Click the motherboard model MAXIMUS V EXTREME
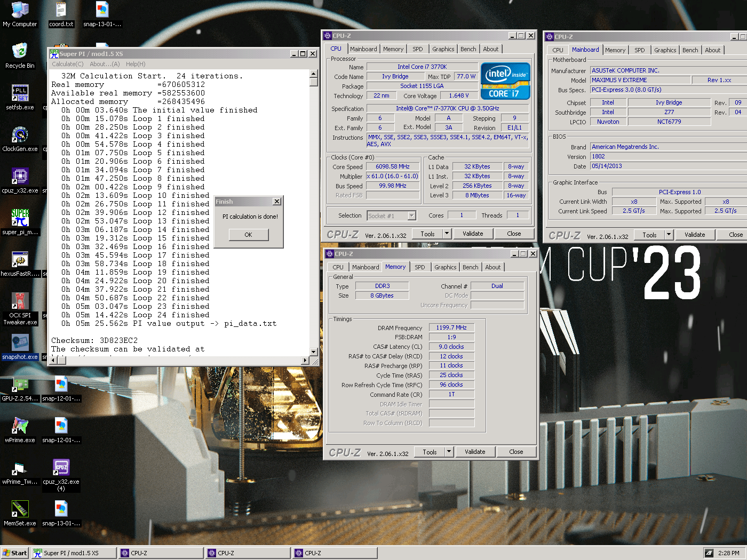Image resolution: width=747 pixels, height=560 pixels. pyautogui.click(x=639, y=80)
